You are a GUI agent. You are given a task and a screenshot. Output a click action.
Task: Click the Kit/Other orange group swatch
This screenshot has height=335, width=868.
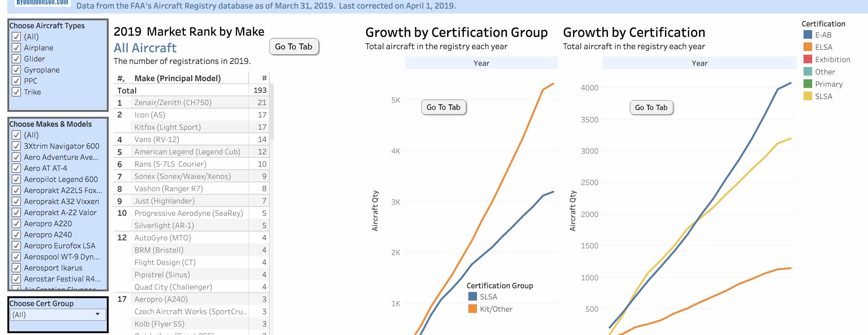[472, 309]
